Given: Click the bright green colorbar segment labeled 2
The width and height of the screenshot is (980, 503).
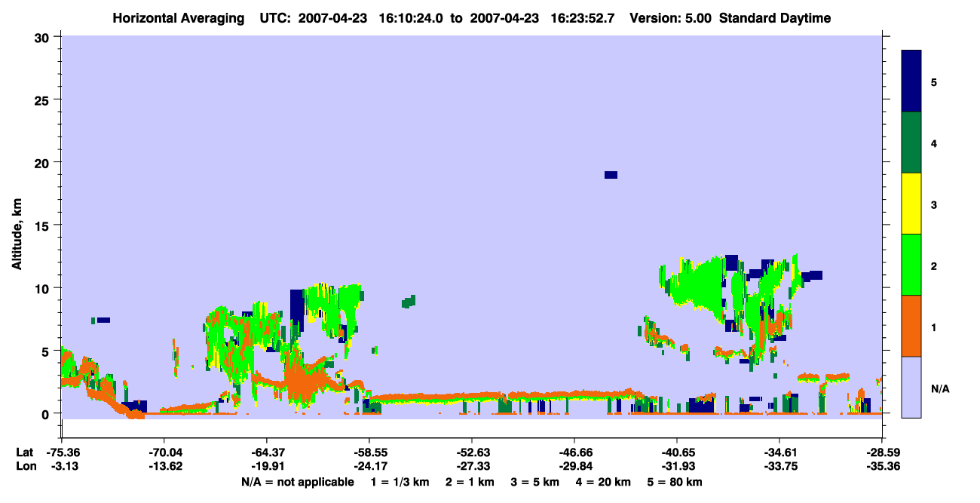Looking at the screenshot, I should pos(911,265).
